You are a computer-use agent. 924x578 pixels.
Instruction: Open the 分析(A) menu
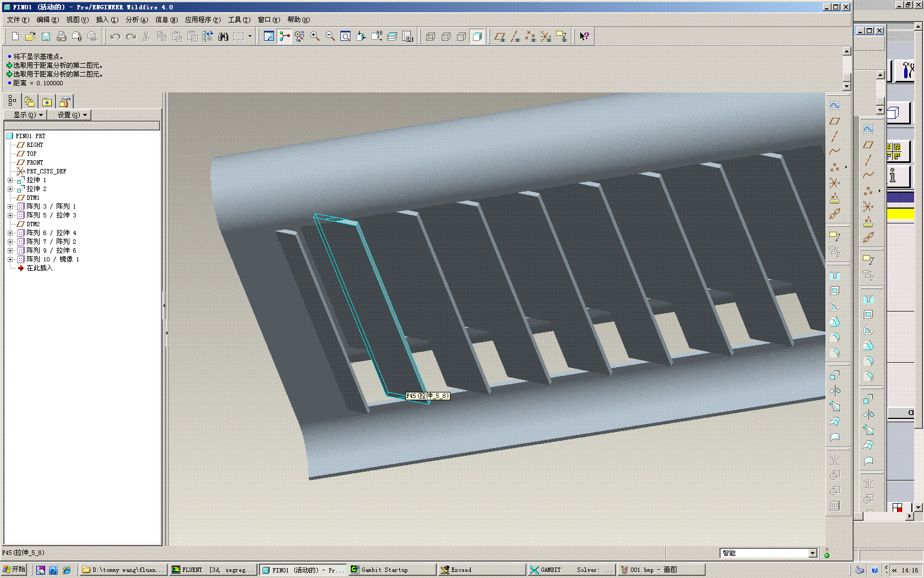[136, 20]
